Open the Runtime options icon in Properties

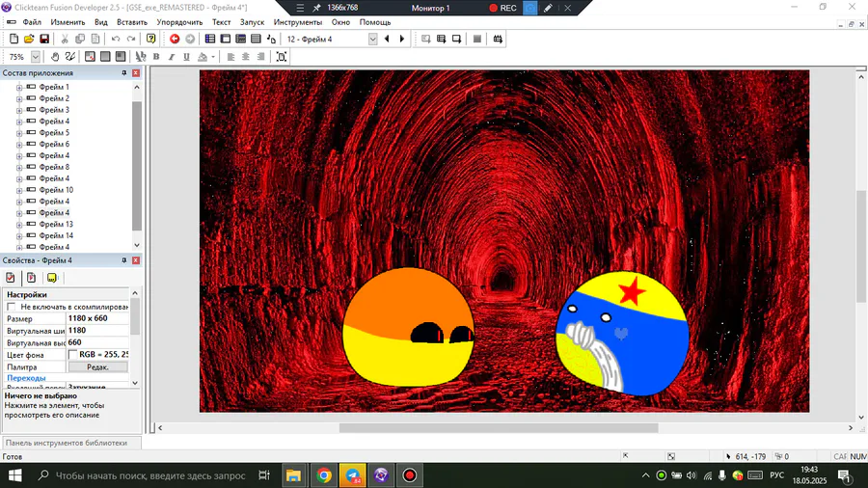[x=31, y=278]
